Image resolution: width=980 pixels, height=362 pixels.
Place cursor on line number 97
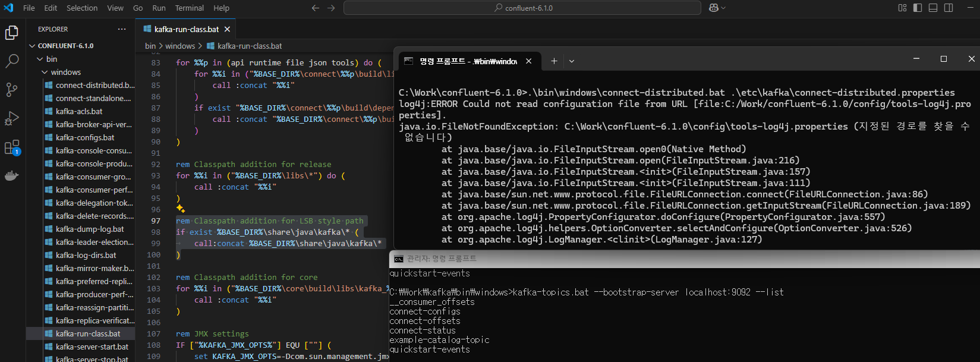pyautogui.click(x=156, y=221)
